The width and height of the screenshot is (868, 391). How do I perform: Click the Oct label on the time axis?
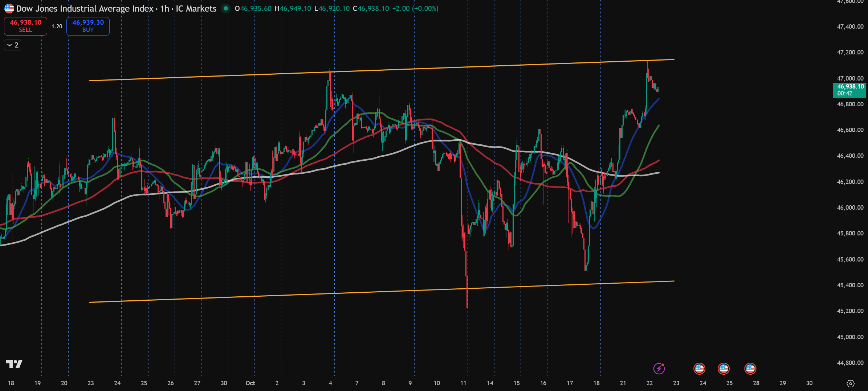pyautogui.click(x=250, y=383)
